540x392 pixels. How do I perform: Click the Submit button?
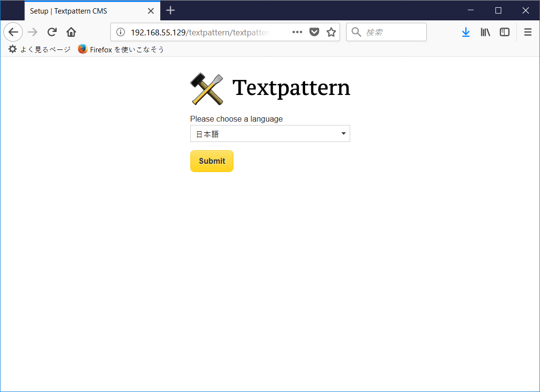pos(212,161)
